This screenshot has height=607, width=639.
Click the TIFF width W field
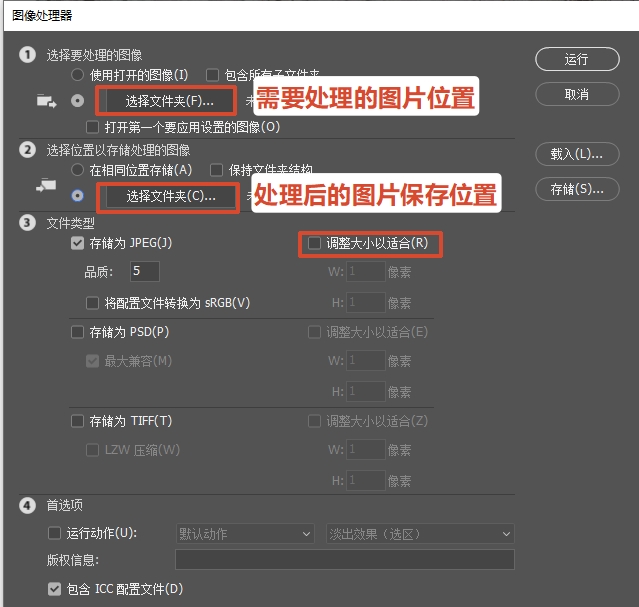366,450
